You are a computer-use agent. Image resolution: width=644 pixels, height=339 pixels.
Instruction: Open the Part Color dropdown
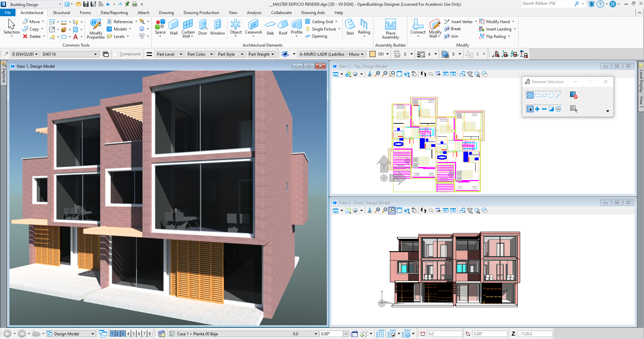click(211, 54)
